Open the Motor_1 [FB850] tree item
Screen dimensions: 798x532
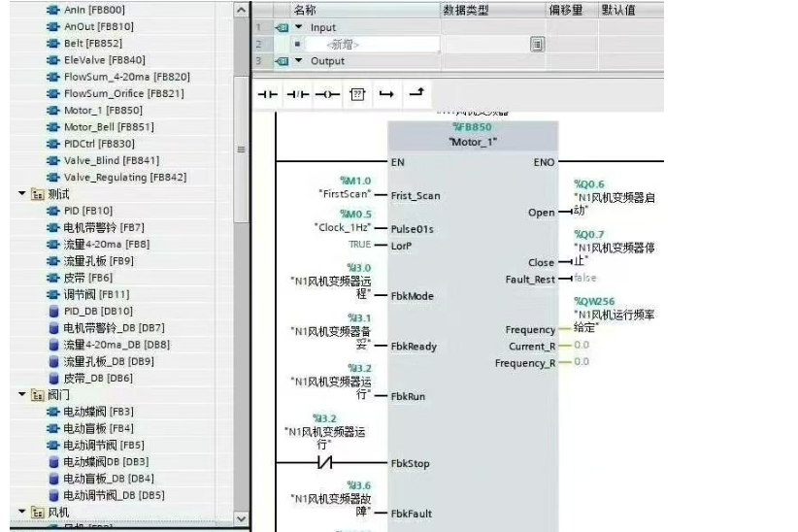[103, 111]
